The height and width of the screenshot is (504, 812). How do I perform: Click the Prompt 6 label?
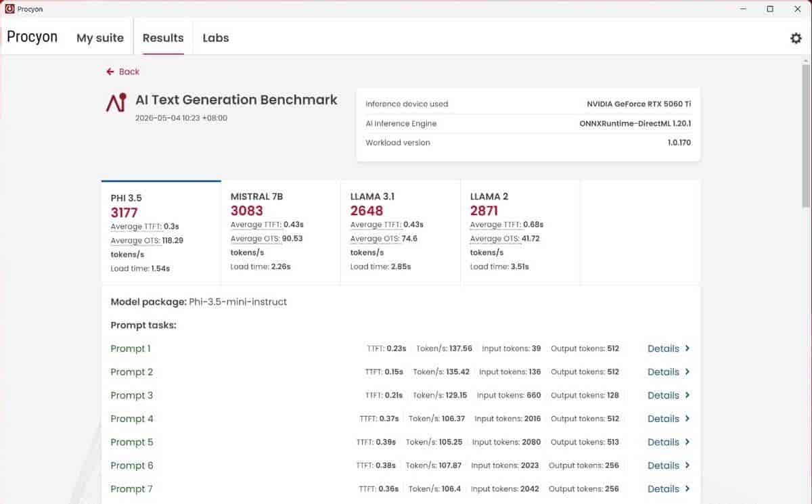pos(132,465)
